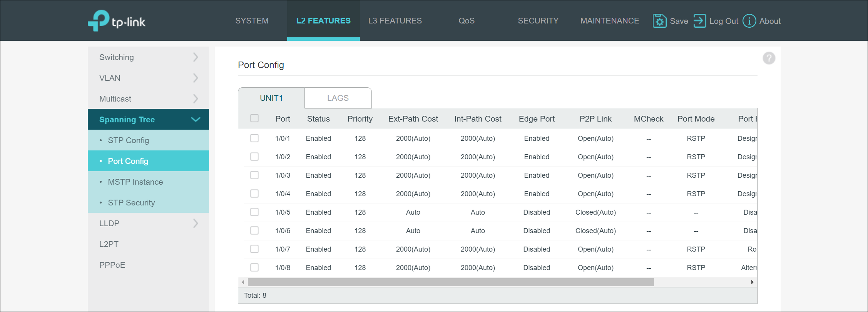Select the checkbox for port 1/0/5
The width and height of the screenshot is (868, 312).
pos(254,212)
